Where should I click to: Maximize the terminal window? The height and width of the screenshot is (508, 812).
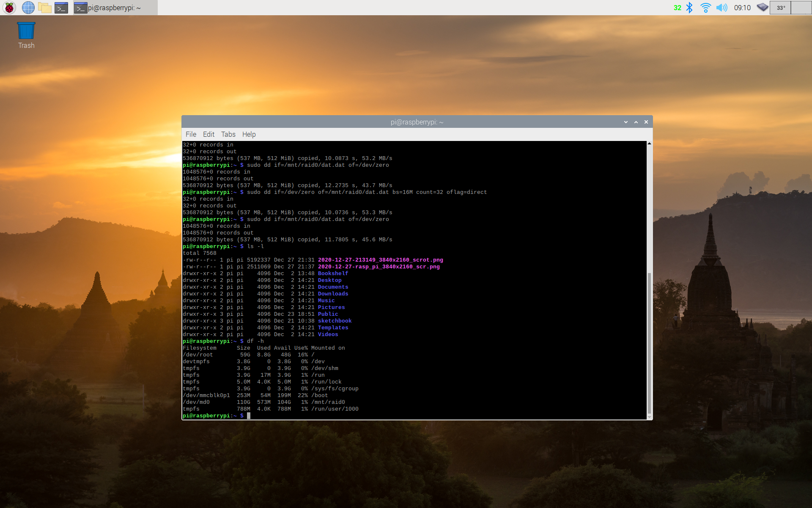click(x=636, y=122)
